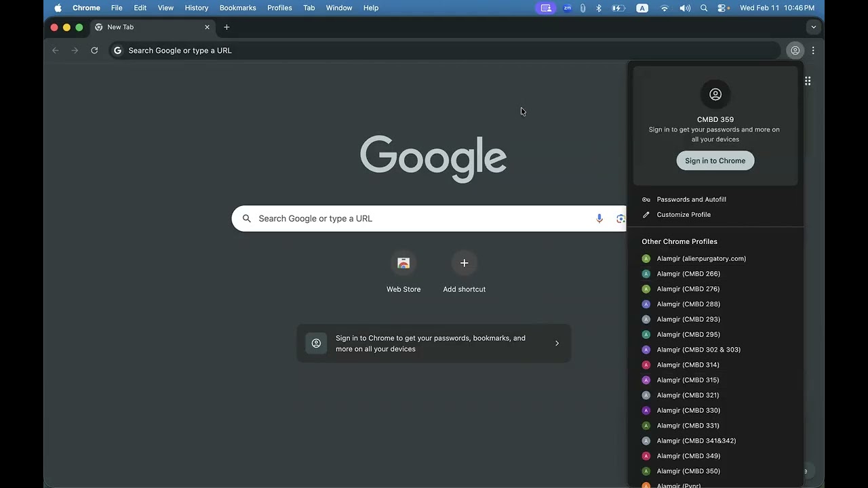Open the Web Store shortcut

click(x=403, y=272)
